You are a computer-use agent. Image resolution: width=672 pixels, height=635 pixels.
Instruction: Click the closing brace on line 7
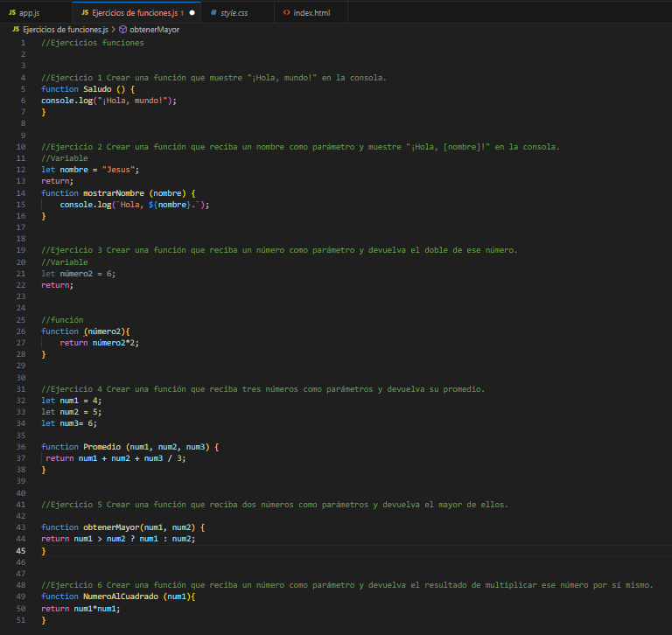click(43, 112)
